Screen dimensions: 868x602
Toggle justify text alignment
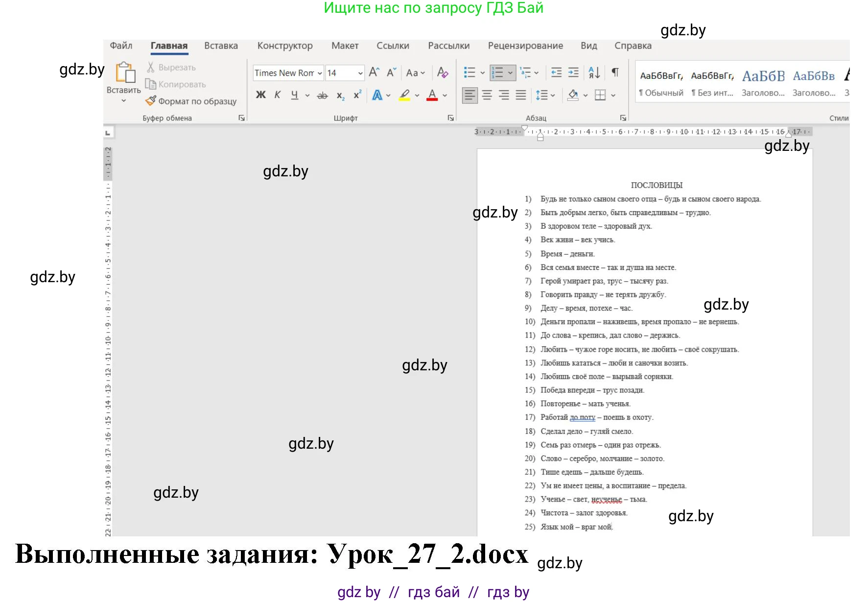pyautogui.click(x=520, y=95)
